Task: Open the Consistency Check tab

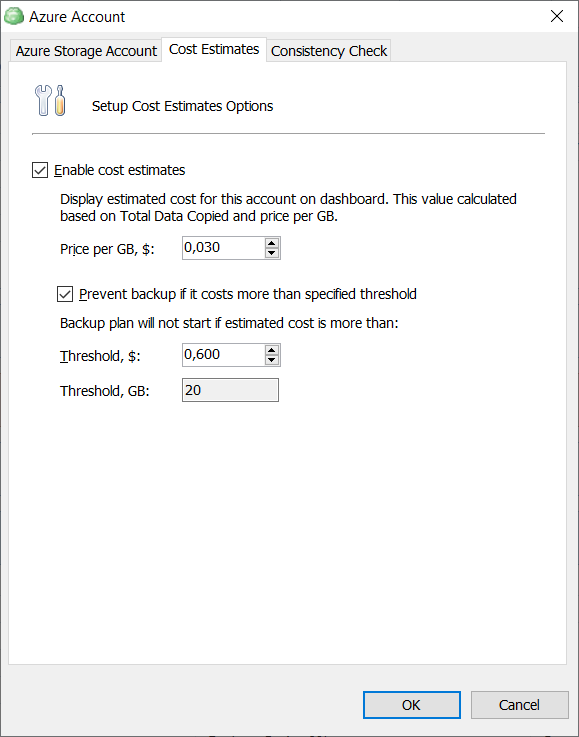Action: [x=329, y=51]
